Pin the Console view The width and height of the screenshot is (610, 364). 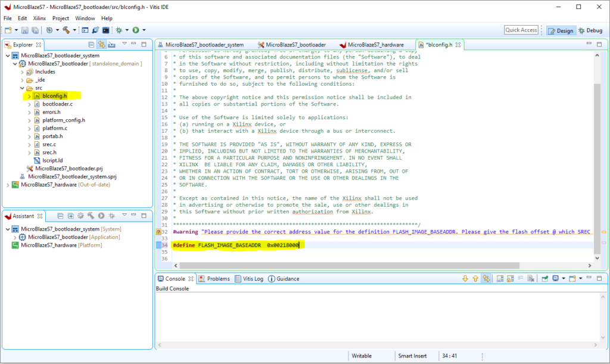[543, 278]
